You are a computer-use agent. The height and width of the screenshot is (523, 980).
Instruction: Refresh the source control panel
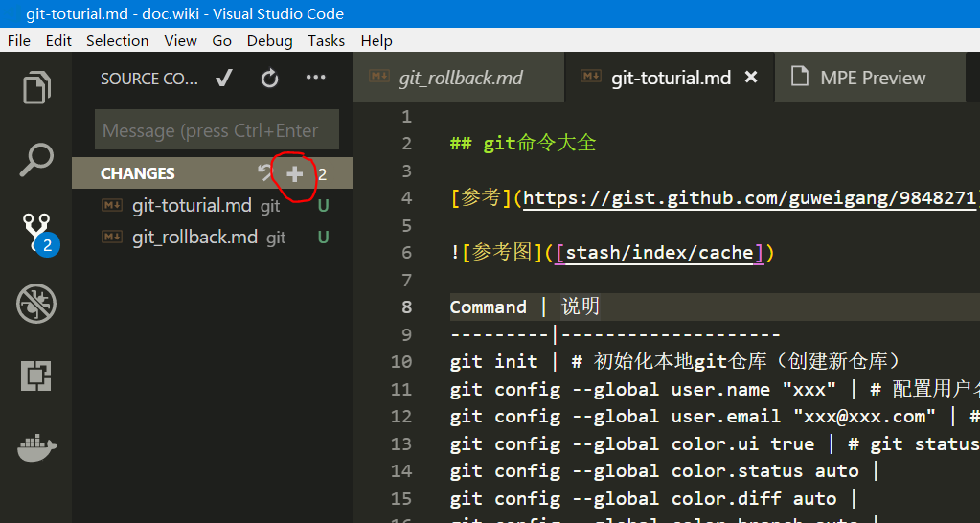click(269, 79)
